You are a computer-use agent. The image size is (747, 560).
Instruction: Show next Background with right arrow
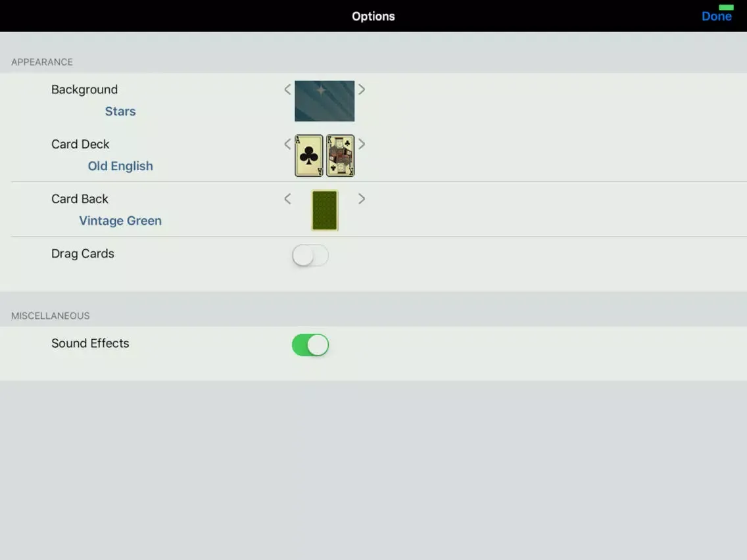click(362, 89)
